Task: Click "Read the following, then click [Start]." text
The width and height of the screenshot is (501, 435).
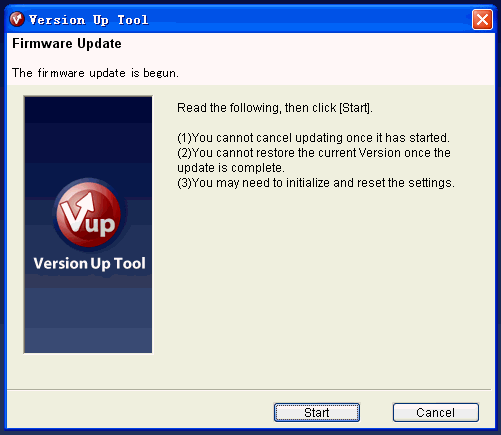Action: [x=275, y=108]
